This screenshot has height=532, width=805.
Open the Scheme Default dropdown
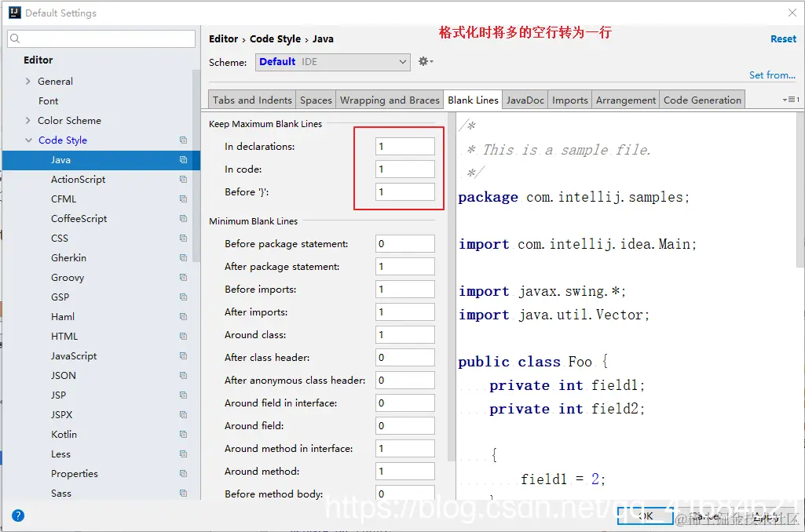(333, 62)
